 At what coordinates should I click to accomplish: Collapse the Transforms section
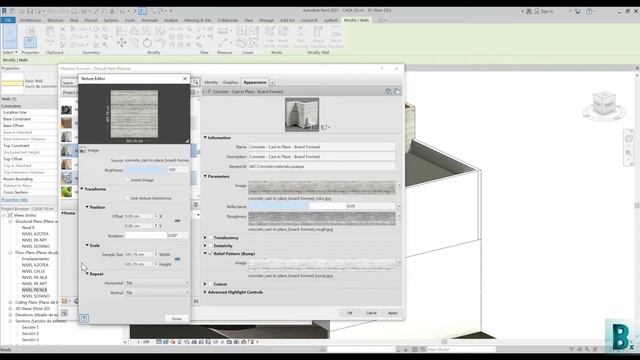tap(82, 189)
